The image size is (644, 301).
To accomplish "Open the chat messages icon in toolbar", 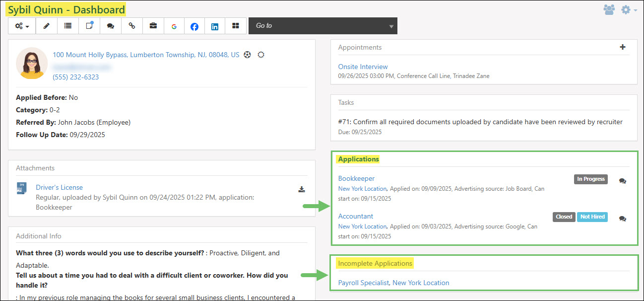I will (110, 26).
